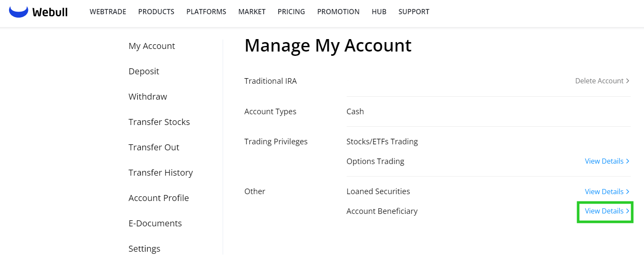Open the WEBTRADE menu item

coord(108,12)
